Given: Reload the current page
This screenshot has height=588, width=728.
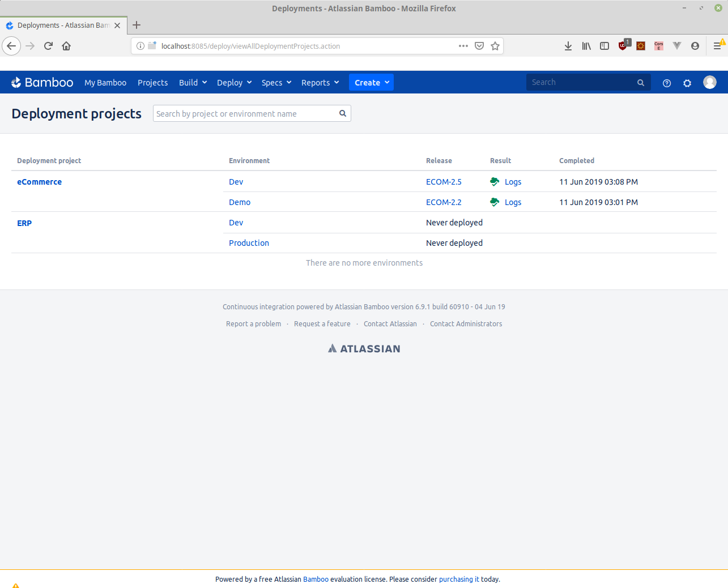Looking at the screenshot, I should [48, 46].
